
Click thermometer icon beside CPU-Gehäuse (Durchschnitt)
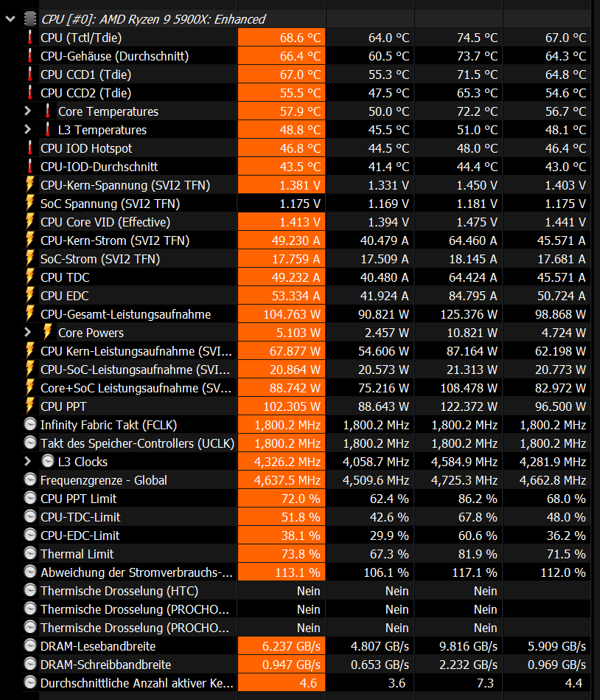coord(30,56)
